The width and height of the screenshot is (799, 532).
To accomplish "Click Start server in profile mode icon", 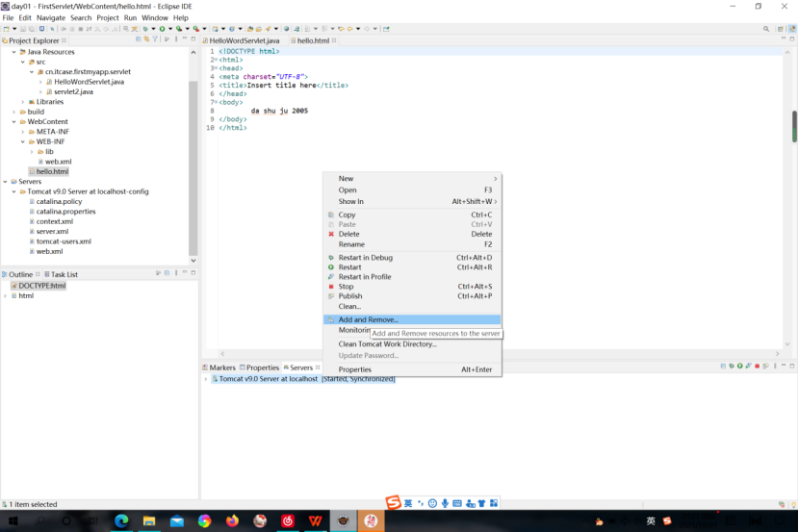I will [x=749, y=366].
